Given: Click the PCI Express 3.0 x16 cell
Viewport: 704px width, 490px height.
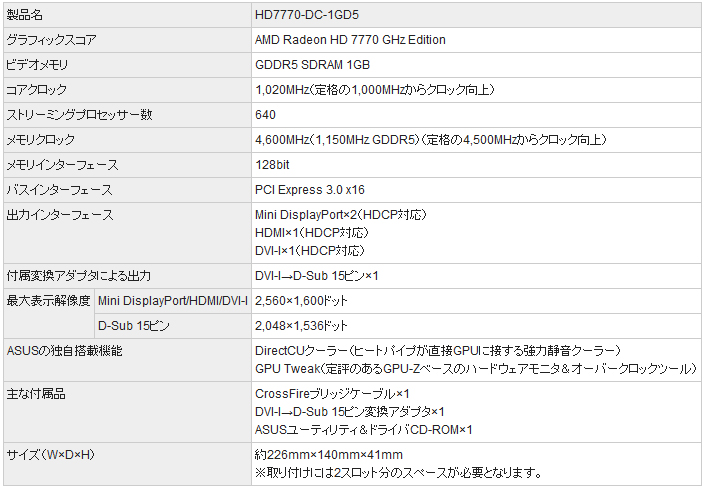Looking at the screenshot, I should [x=310, y=190].
